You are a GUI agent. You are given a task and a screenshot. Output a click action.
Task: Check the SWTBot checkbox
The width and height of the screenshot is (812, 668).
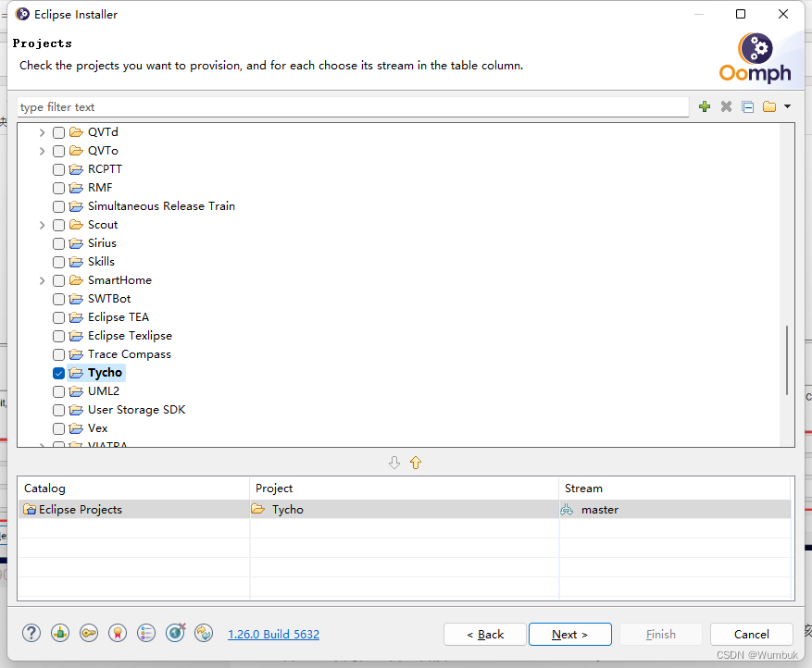58,299
